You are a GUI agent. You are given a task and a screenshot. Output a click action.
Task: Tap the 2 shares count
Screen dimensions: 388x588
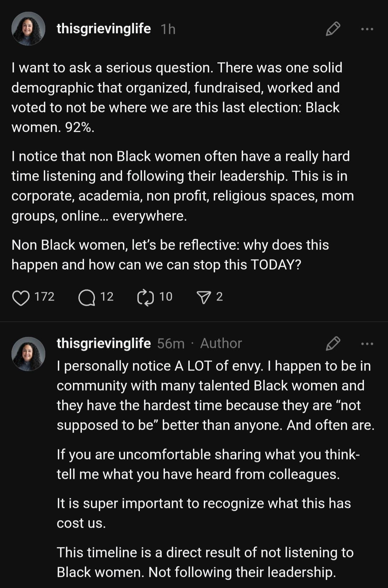(x=220, y=297)
